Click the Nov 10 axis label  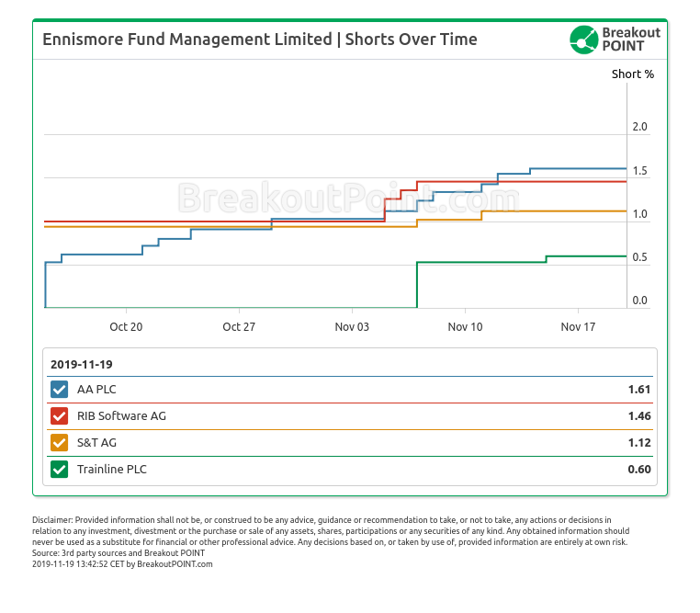click(465, 327)
